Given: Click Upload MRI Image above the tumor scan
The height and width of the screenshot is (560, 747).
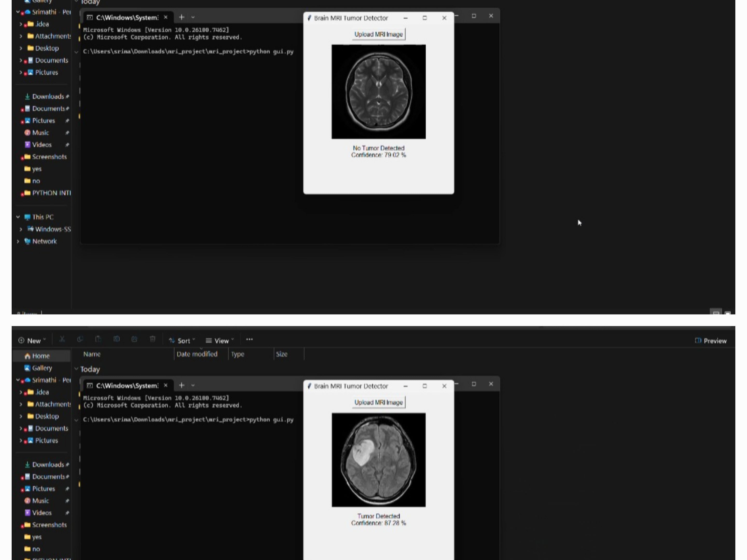Looking at the screenshot, I should click(x=378, y=402).
